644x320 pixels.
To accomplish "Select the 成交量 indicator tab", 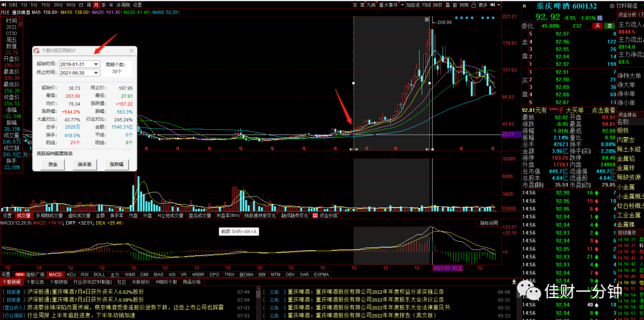I will 23,215.
